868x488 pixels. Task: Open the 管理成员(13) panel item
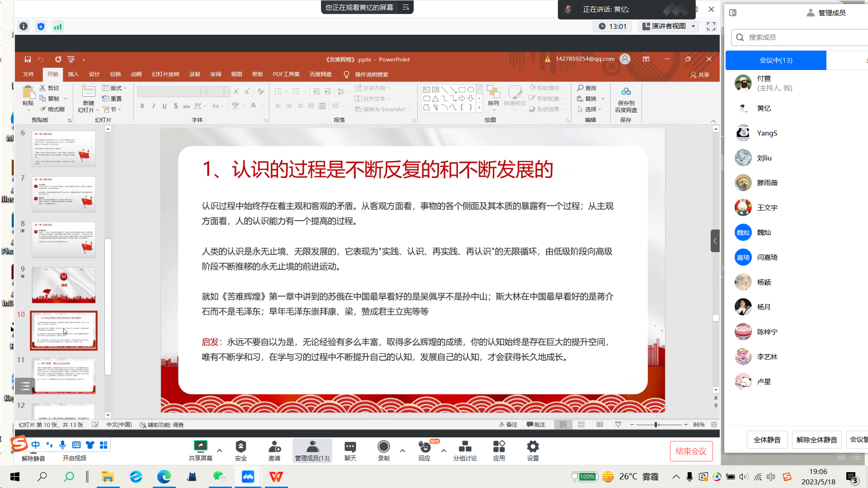(312, 450)
